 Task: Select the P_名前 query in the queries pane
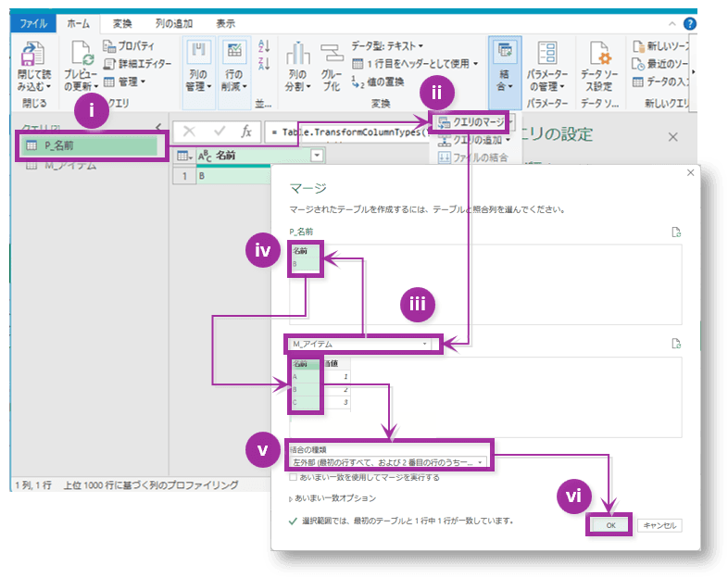click(x=92, y=145)
